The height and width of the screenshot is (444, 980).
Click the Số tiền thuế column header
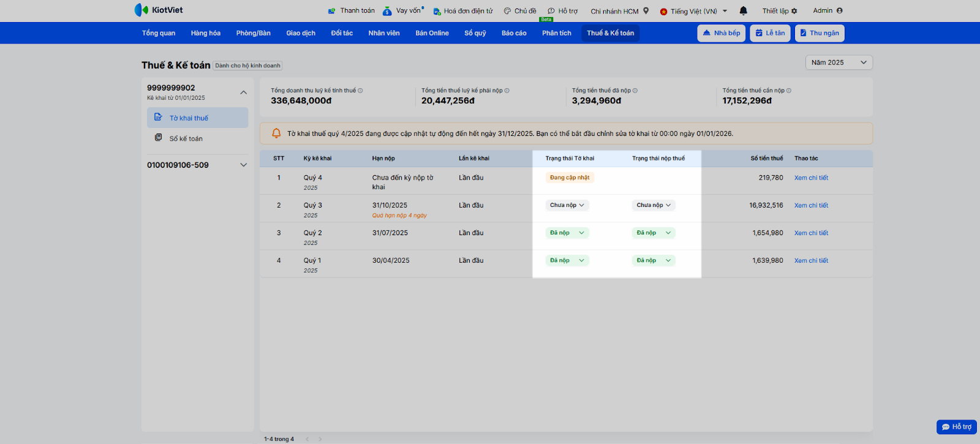pos(767,158)
